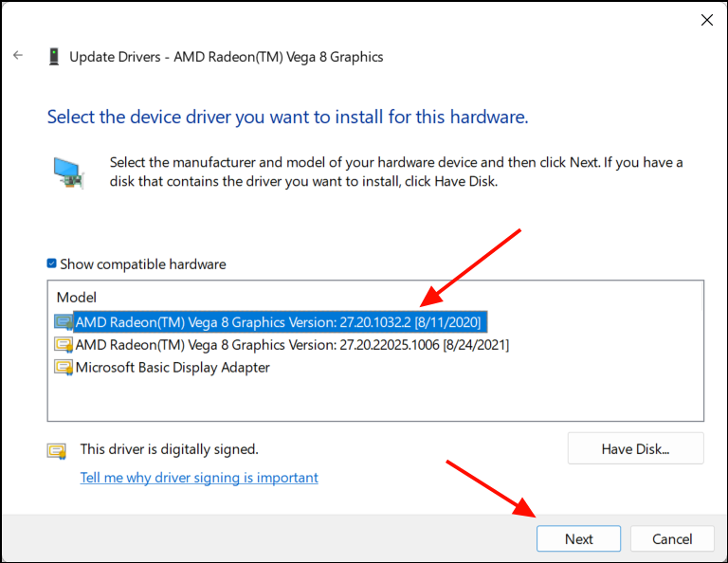Click the 'Select the device driver' heading
The image size is (728, 563).
[x=287, y=117]
